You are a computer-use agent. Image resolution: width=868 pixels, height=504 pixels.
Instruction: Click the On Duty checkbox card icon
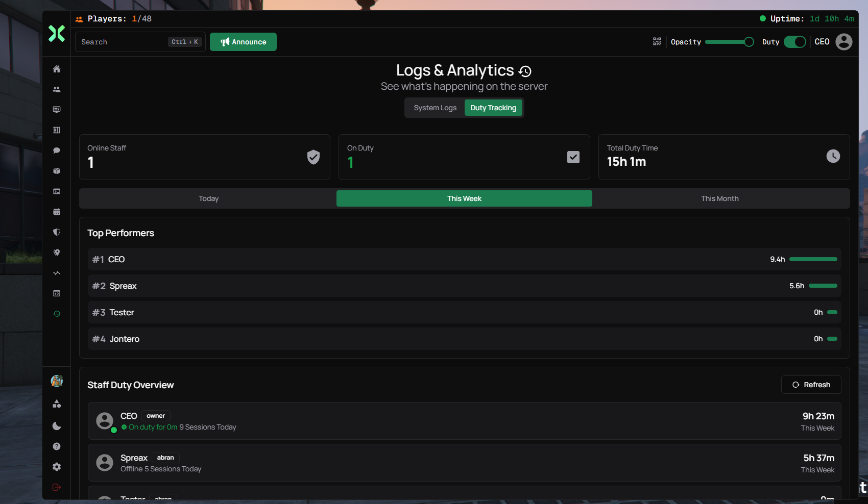573,157
